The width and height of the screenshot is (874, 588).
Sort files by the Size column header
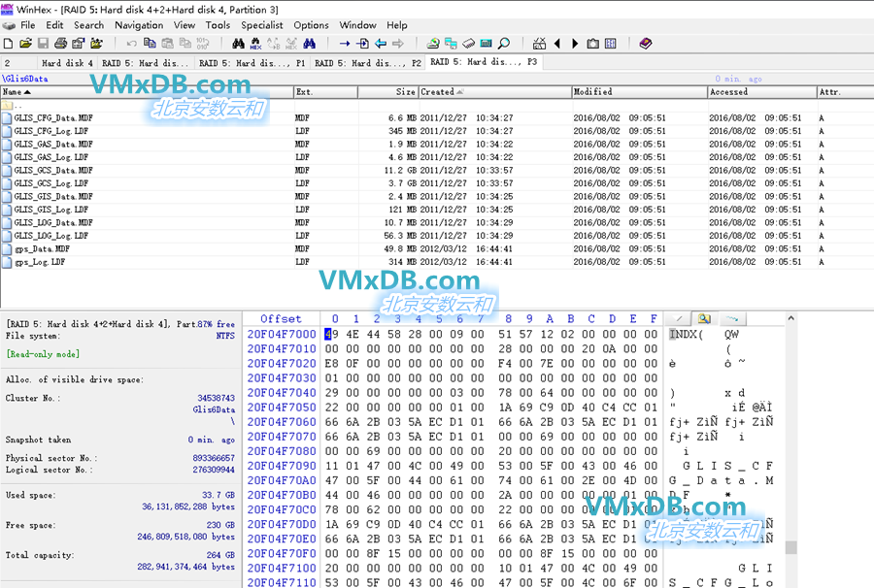[x=387, y=92]
